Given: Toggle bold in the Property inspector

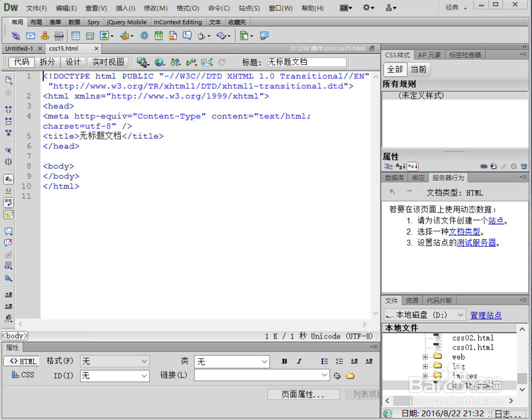Looking at the screenshot, I should click(284, 361).
